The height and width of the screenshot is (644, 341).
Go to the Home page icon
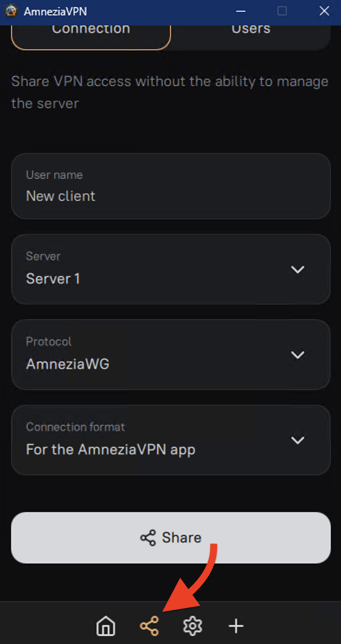click(106, 626)
